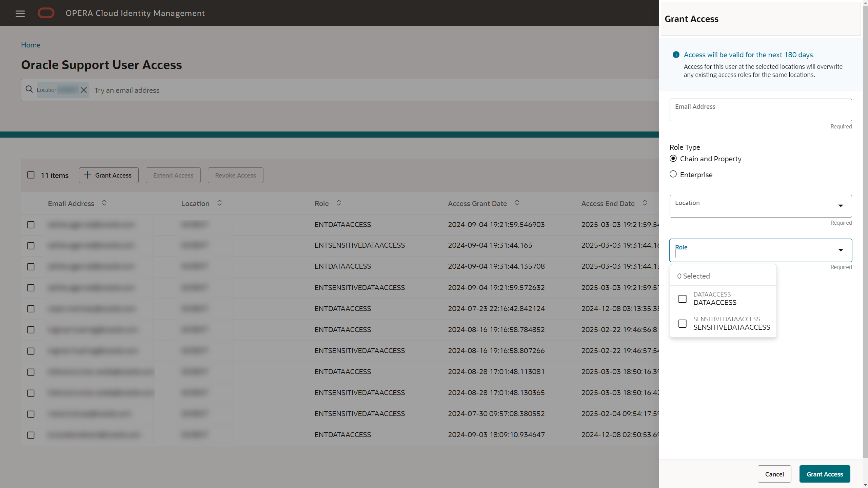Image resolution: width=868 pixels, height=488 pixels.
Task: Cancel the Grant Access panel
Action: 774,474
